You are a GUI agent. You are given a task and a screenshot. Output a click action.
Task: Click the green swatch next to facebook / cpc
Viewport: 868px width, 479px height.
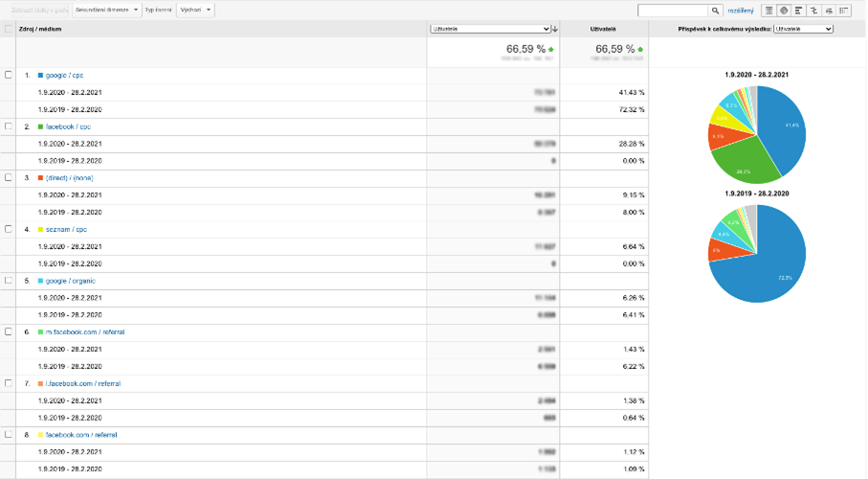40,127
